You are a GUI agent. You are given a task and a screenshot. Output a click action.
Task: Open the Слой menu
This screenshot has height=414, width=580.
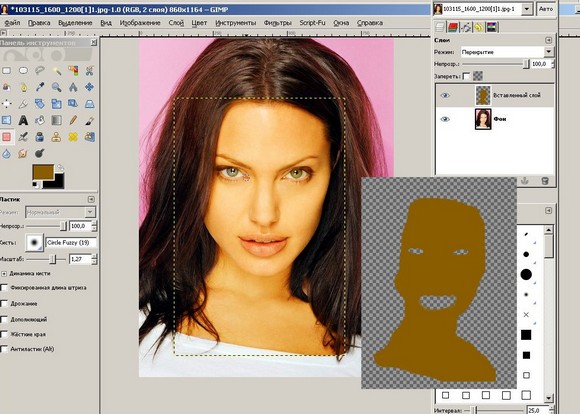[176, 23]
